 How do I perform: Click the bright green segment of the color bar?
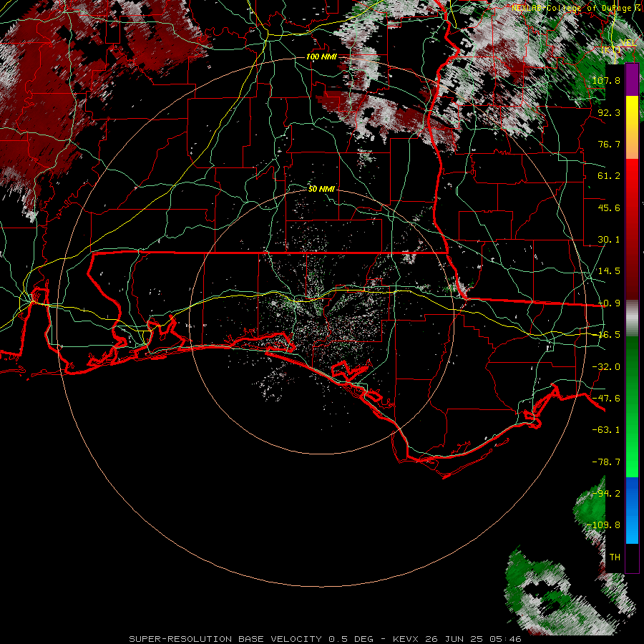(632, 406)
